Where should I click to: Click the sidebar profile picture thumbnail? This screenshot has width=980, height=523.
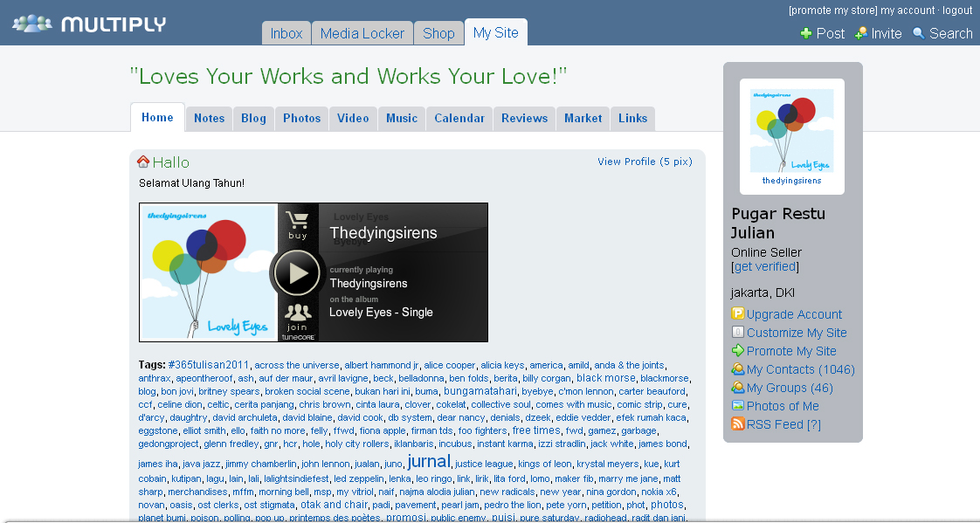tap(791, 136)
